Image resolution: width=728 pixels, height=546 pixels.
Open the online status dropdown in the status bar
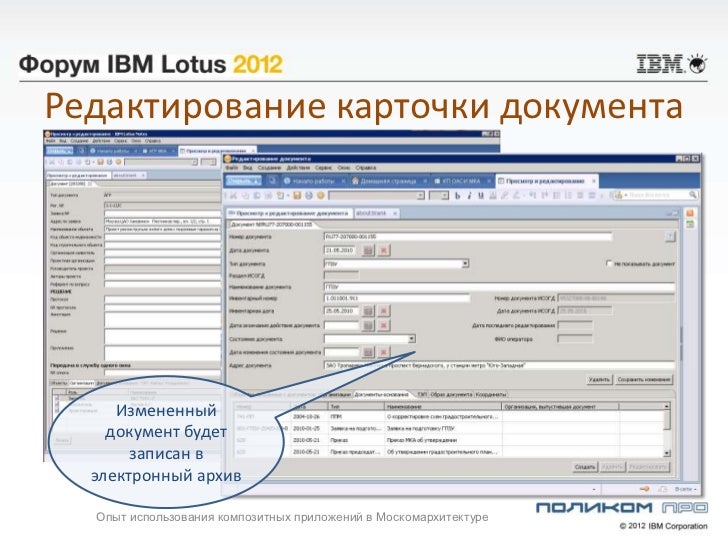click(685, 489)
